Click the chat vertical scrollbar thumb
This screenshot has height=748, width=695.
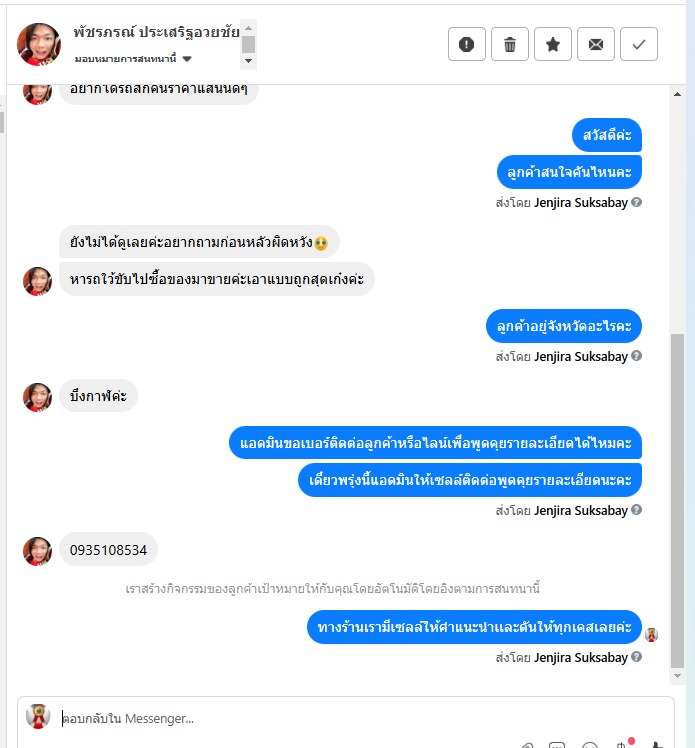tap(677, 501)
